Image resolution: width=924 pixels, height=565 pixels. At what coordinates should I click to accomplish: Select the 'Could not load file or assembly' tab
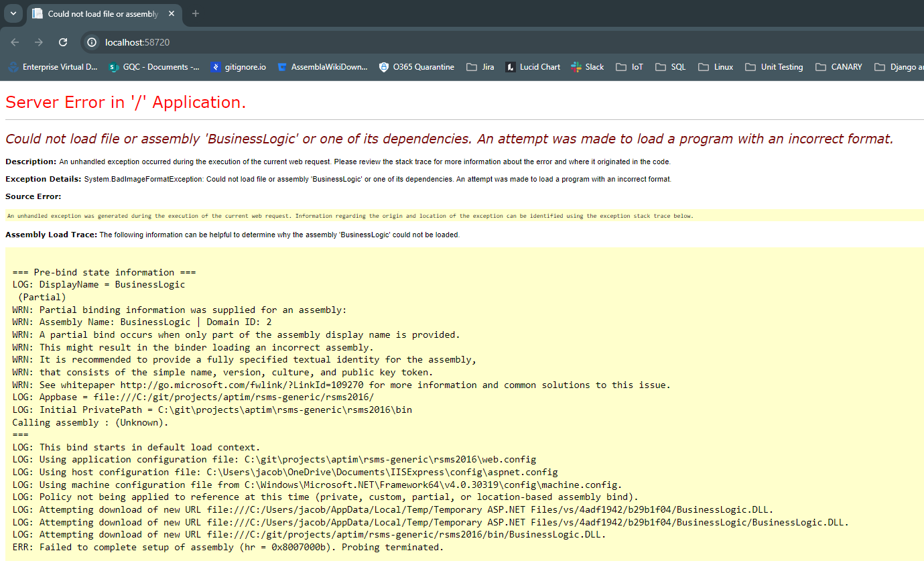[104, 13]
